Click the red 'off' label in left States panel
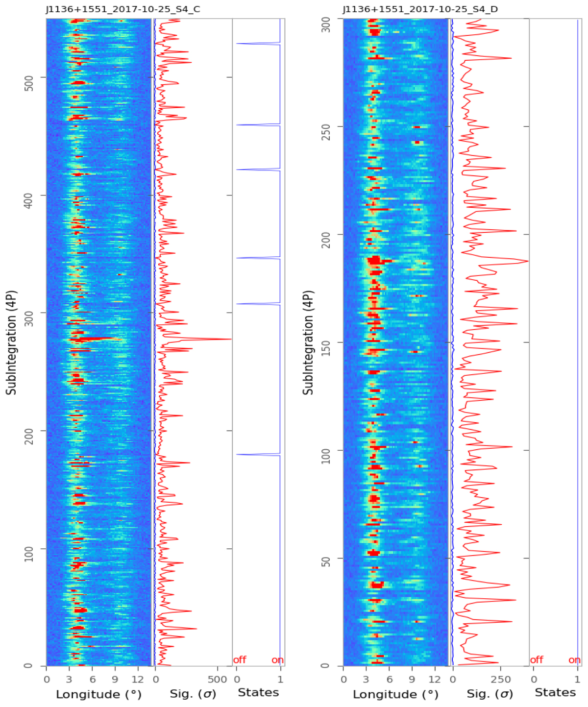588x707 pixels. click(x=240, y=660)
